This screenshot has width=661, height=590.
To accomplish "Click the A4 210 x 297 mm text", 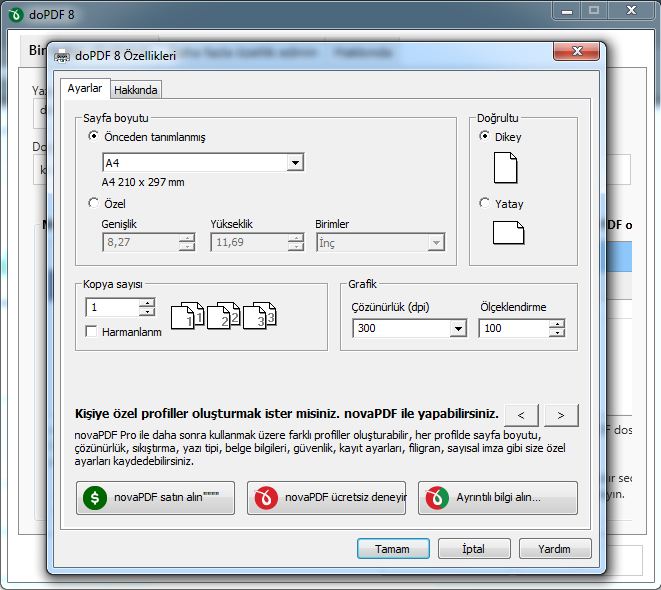I will pyautogui.click(x=143, y=182).
